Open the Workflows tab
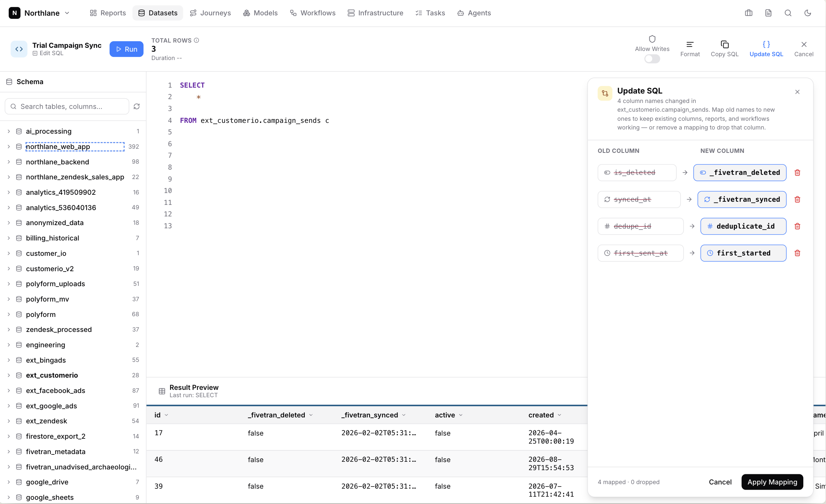This screenshot has width=826, height=504. pos(313,13)
